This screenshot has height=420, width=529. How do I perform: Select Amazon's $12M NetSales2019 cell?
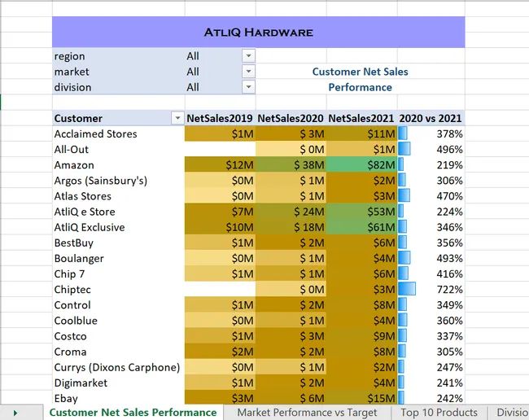coord(220,164)
